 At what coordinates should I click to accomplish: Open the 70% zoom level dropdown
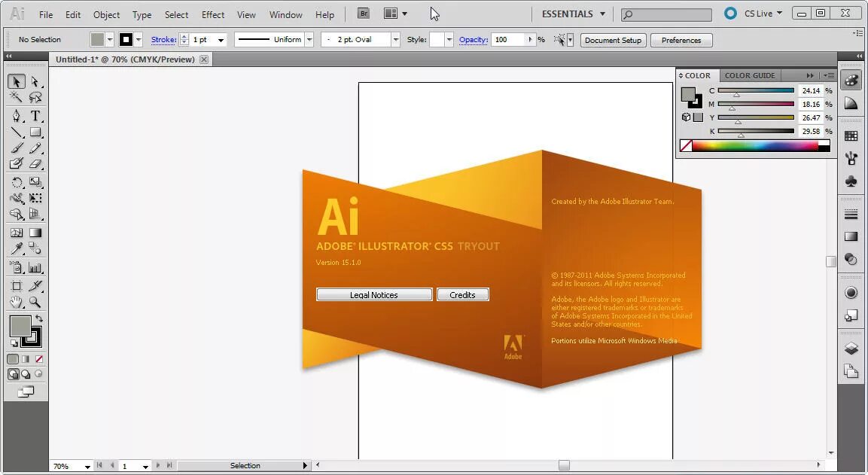point(87,467)
